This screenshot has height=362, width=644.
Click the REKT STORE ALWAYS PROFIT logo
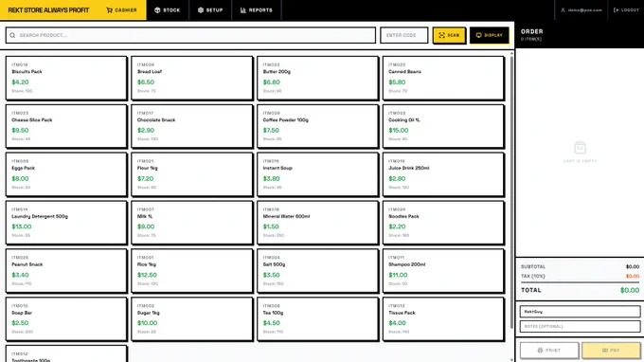point(48,10)
